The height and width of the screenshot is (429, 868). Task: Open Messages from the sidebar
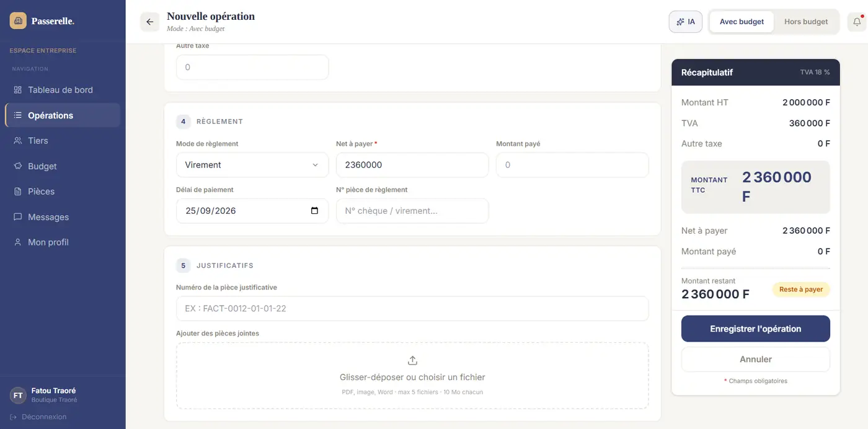[x=63, y=217]
